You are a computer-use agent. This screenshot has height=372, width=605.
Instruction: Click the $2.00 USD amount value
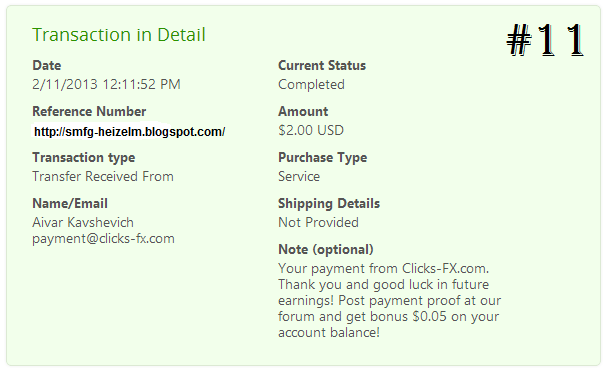pos(311,130)
